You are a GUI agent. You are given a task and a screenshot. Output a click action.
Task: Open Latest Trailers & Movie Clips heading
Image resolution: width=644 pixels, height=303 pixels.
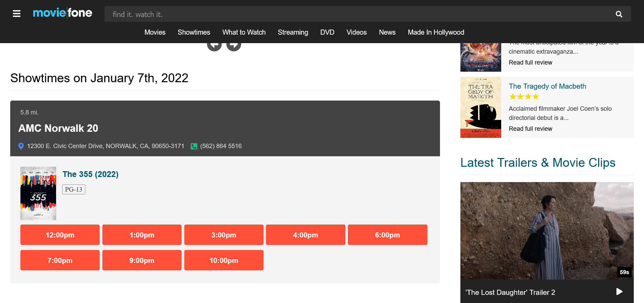click(x=538, y=163)
